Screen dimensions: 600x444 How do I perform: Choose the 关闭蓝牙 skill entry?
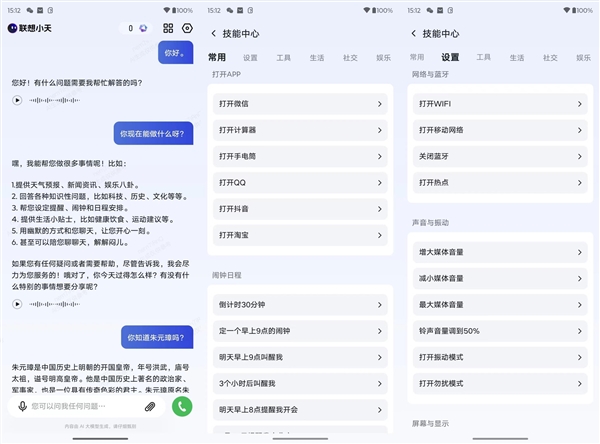(499, 156)
